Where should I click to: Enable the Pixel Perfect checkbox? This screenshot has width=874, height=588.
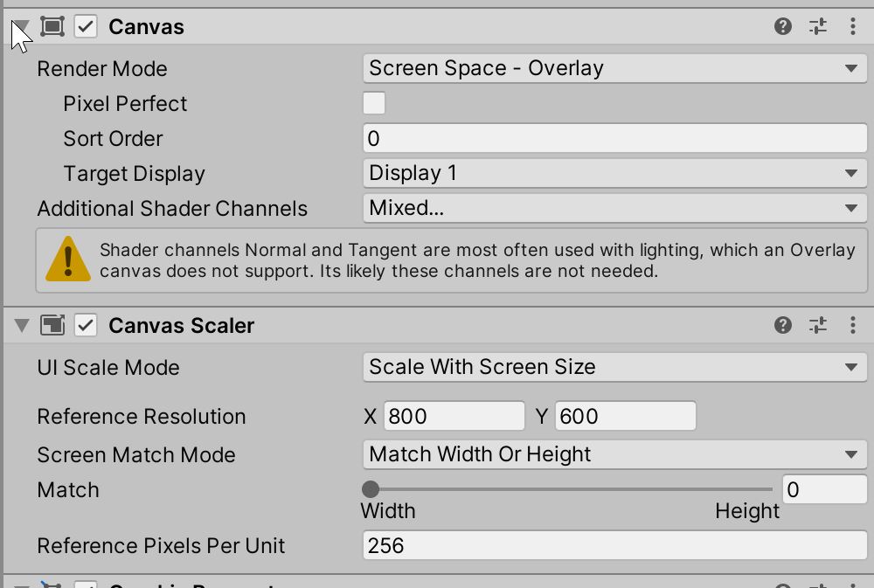(373, 103)
